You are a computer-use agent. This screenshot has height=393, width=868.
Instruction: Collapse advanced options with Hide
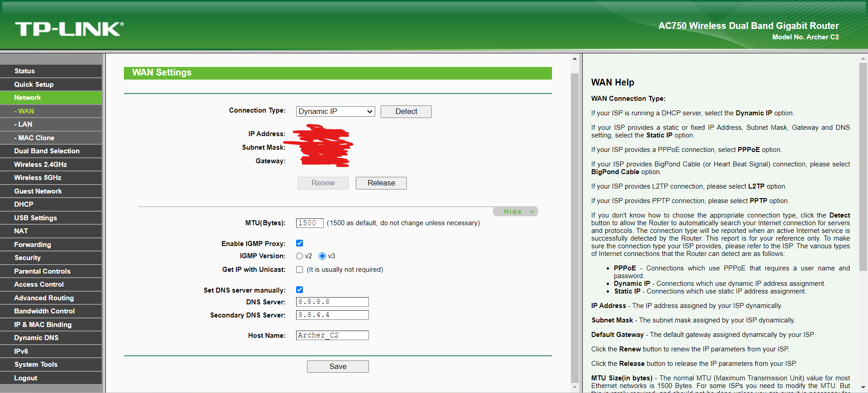[515, 212]
